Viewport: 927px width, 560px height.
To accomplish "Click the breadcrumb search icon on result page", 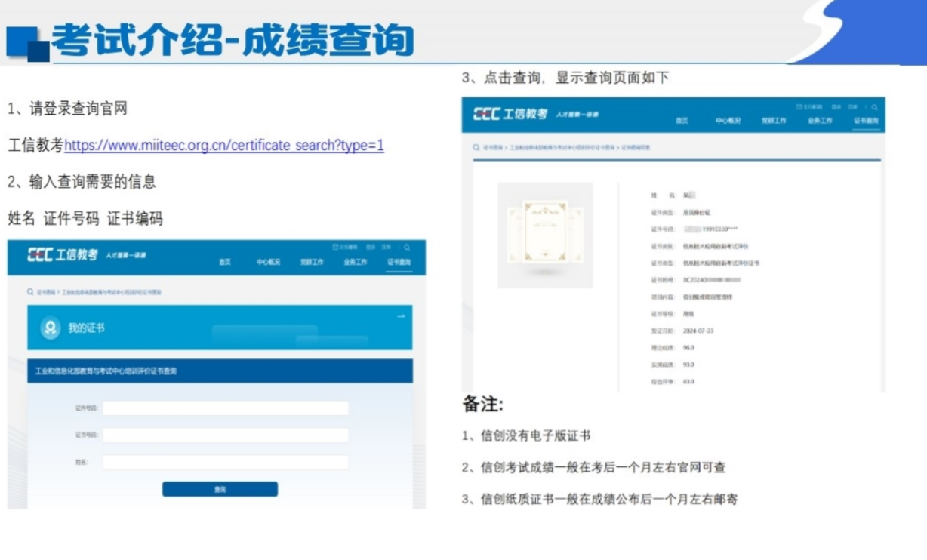I will (x=476, y=148).
